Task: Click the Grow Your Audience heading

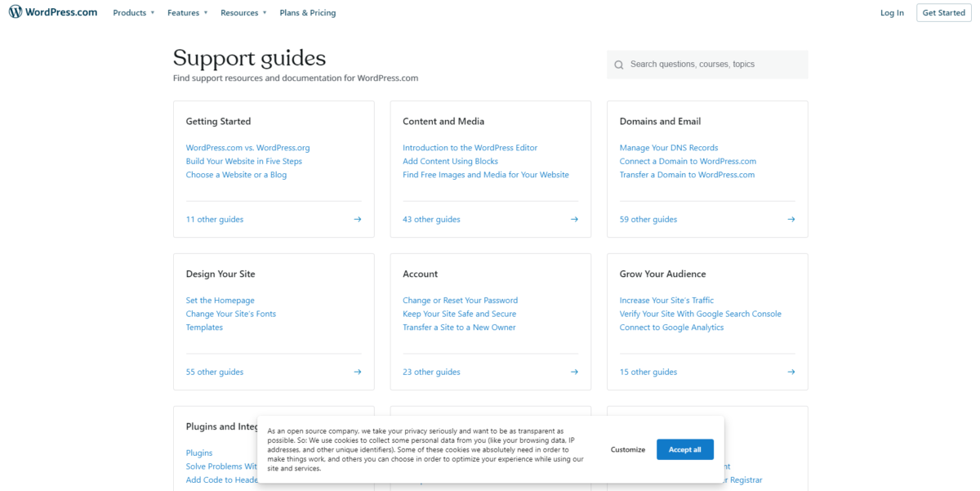Action: pos(663,275)
